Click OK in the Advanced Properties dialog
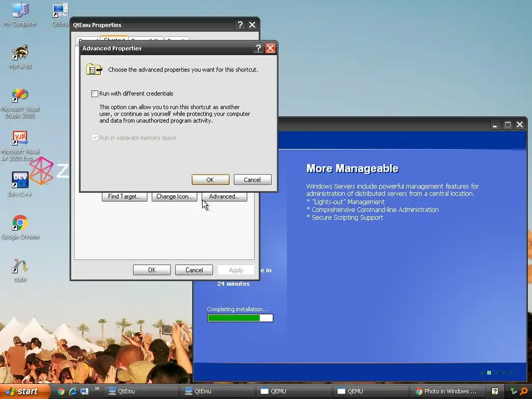 click(210, 179)
